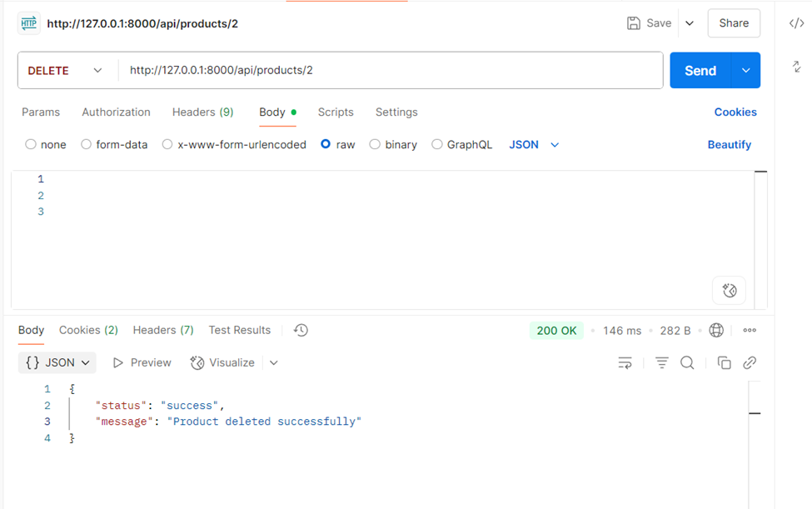Copy the response body with copy icon
Screen dimensions: 812x509
[x=724, y=362]
